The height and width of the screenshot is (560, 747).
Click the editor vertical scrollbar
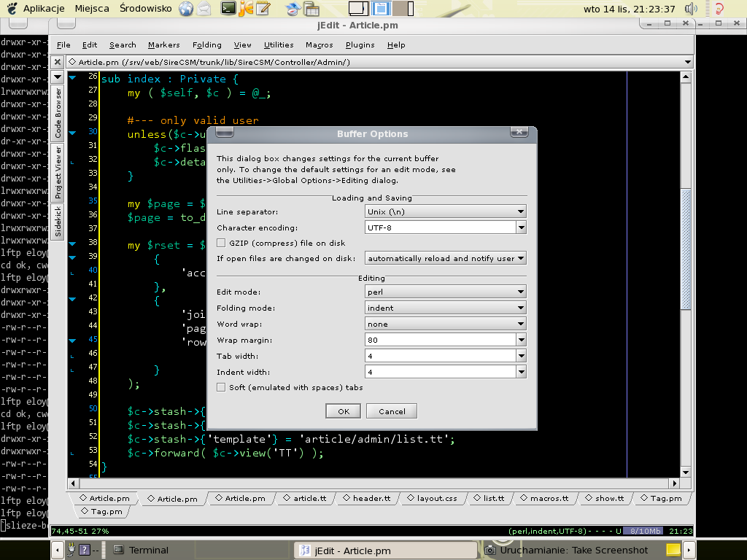pyautogui.click(x=685, y=248)
